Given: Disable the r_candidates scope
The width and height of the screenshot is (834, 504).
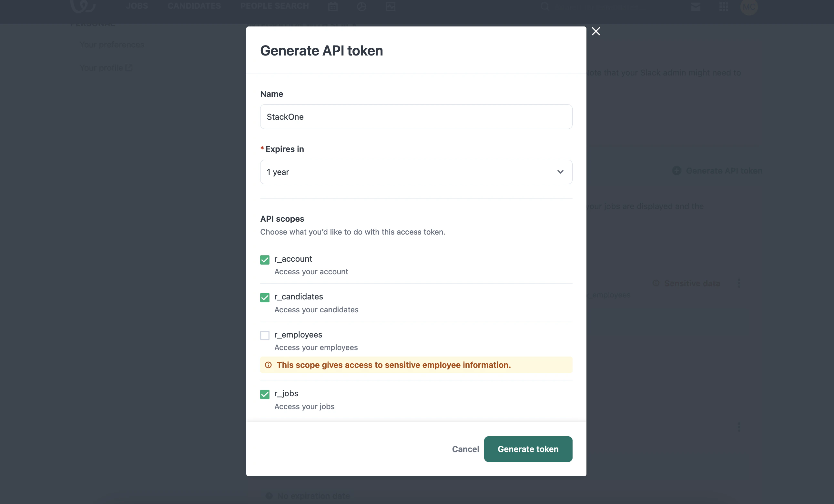Looking at the screenshot, I should [265, 297].
